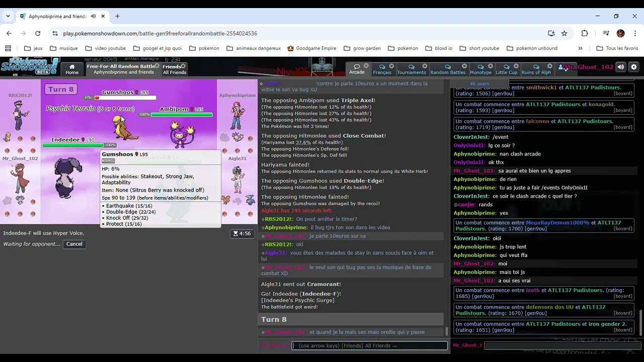The image size is (644, 362).
Task: Close the Random Battles room tab
Action: (464, 66)
